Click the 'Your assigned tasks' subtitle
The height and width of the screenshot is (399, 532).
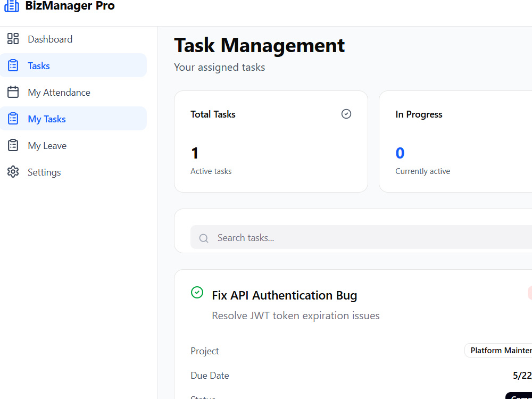click(x=220, y=67)
